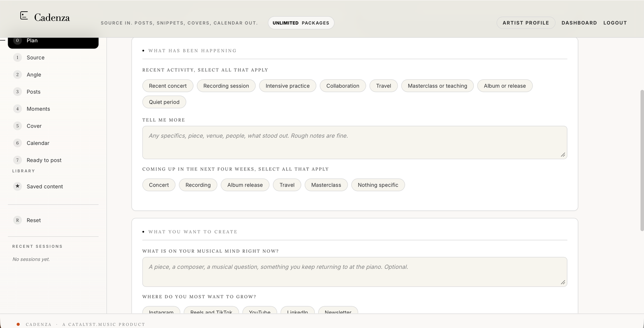Select the Collaboration activity chip

click(343, 86)
